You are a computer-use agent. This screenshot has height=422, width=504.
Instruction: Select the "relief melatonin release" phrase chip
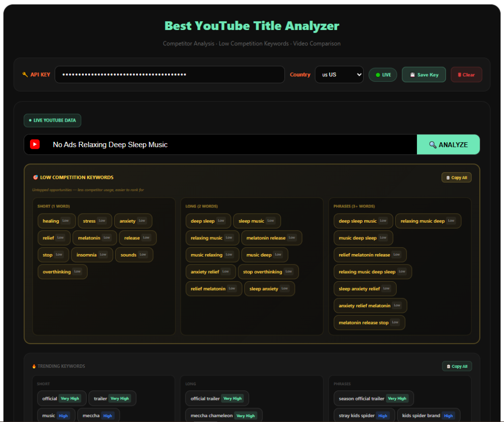(x=370, y=255)
